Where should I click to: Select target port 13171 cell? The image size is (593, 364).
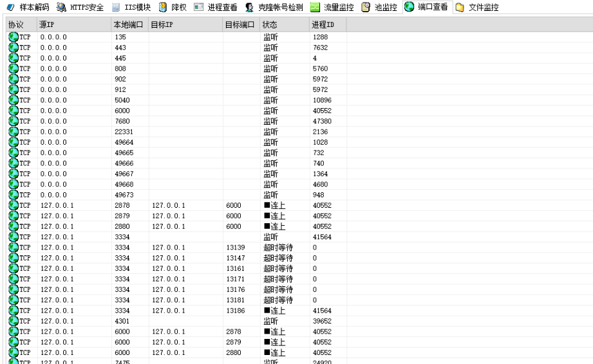(x=236, y=279)
